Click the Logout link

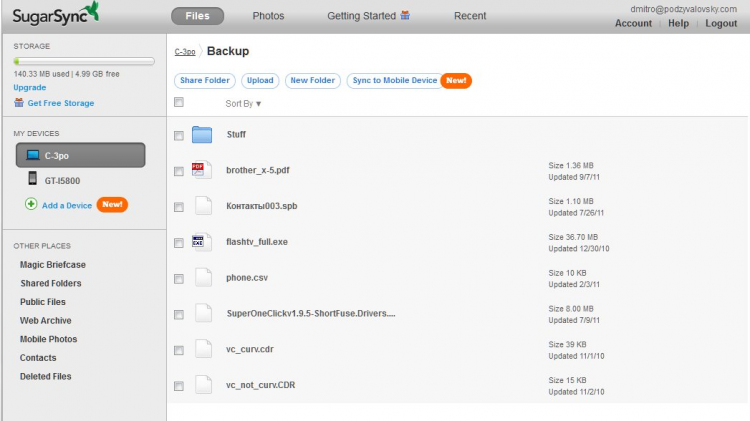click(x=721, y=23)
